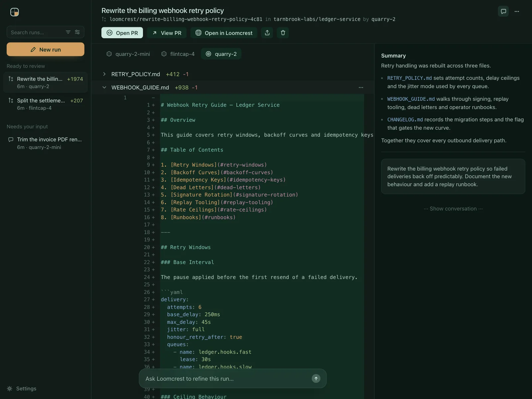Image resolution: width=532 pixels, height=399 pixels.
Task: Click the Needs your input heading
Action: click(27, 126)
